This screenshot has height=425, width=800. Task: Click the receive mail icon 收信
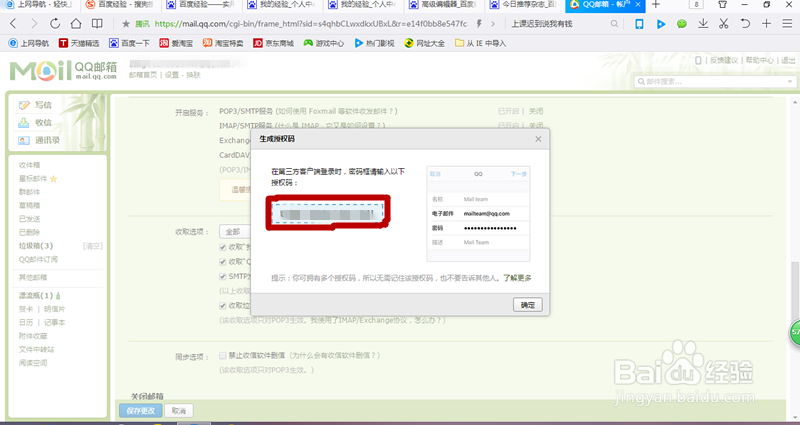click(24, 122)
